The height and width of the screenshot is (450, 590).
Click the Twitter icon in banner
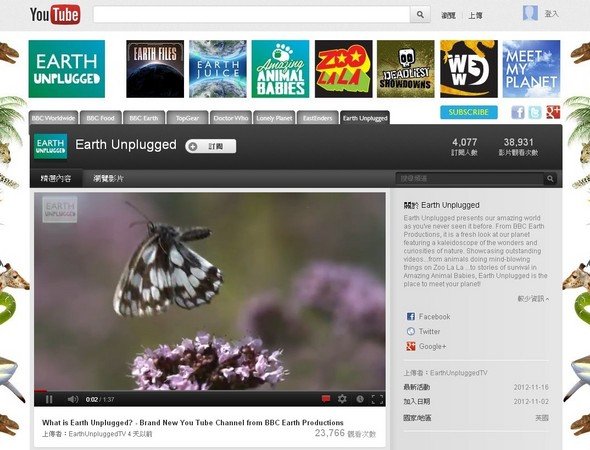[x=535, y=112]
